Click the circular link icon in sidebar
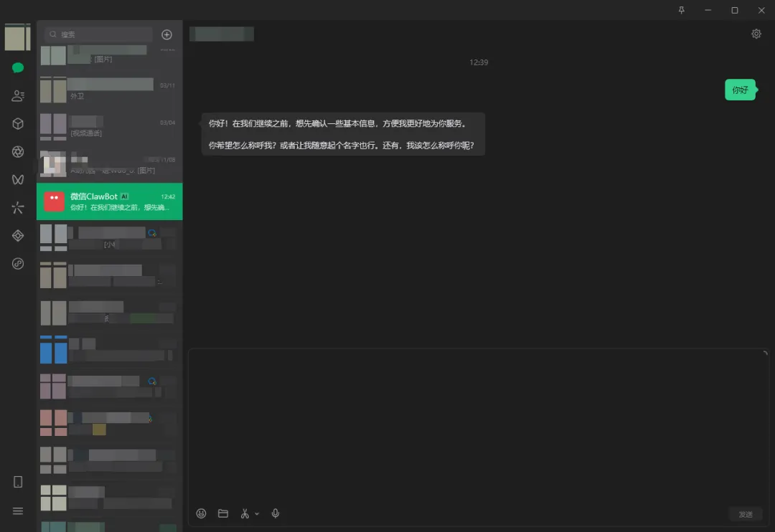 pyautogui.click(x=18, y=263)
